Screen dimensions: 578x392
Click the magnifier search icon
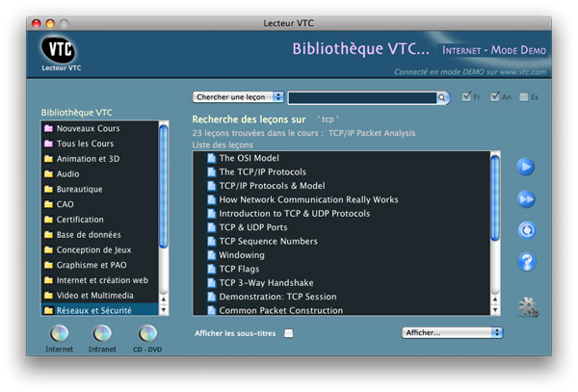click(x=441, y=97)
